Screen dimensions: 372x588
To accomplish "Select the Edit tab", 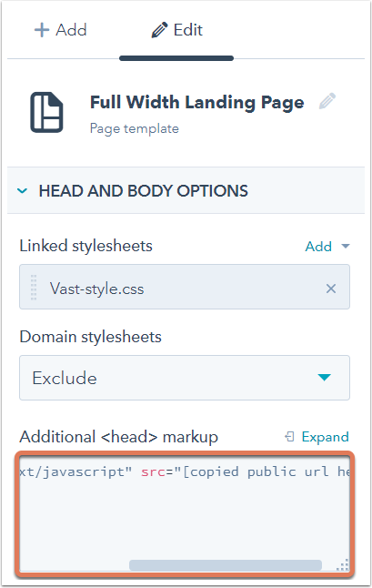I will coord(176,30).
